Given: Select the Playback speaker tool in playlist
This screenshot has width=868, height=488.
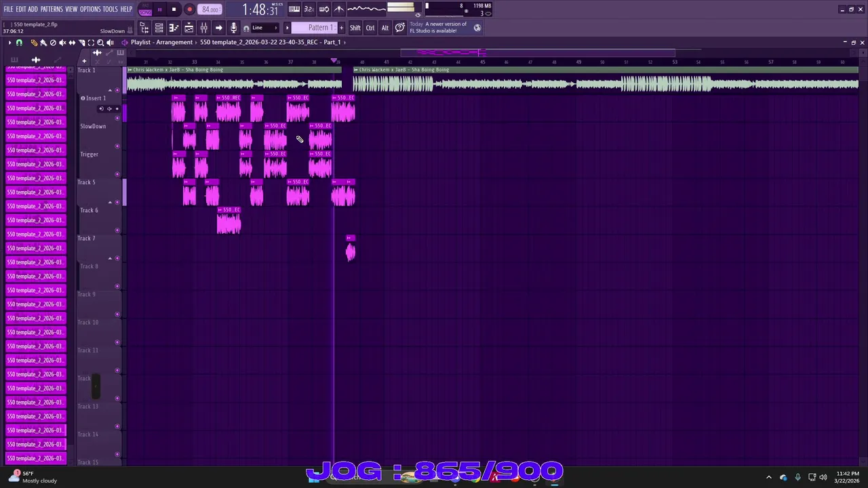Looking at the screenshot, I should [110, 43].
